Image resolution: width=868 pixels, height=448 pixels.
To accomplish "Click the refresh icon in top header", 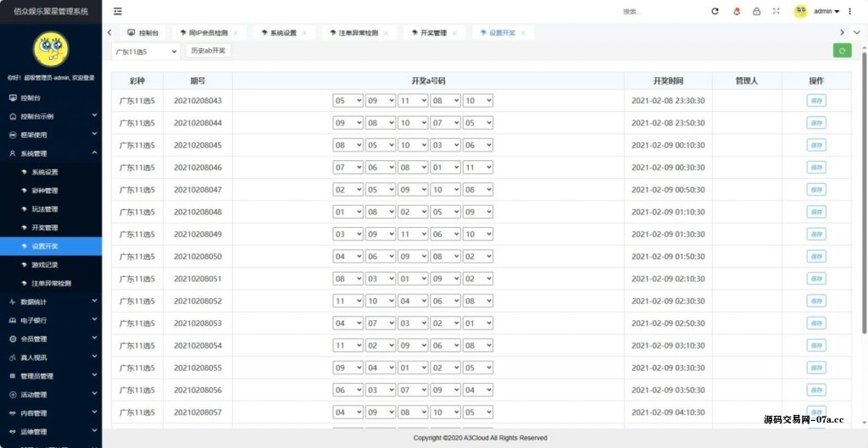I will (x=715, y=11).
